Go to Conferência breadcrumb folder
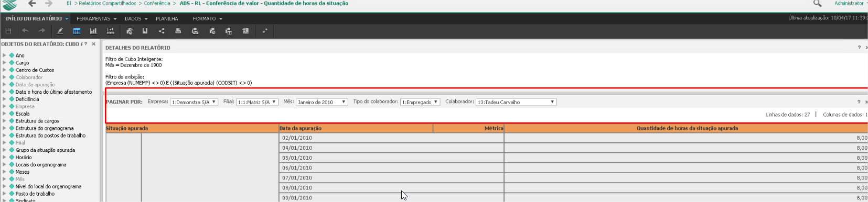Viewport: 868px width, 202px height. 157,3
